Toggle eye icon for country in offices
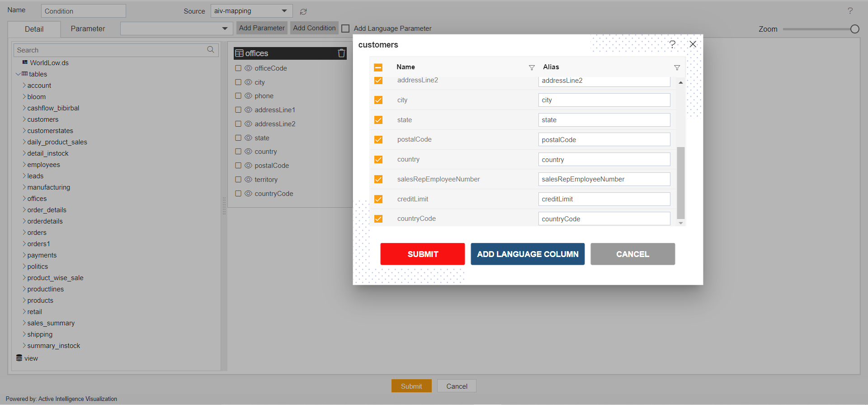 pos(248,152)
